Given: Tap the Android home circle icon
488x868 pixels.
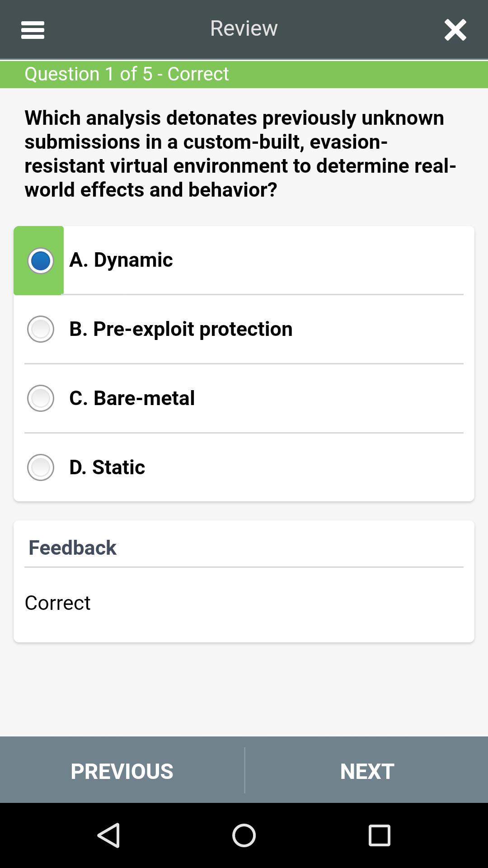Looking at the screenshot, I should 244,835.
